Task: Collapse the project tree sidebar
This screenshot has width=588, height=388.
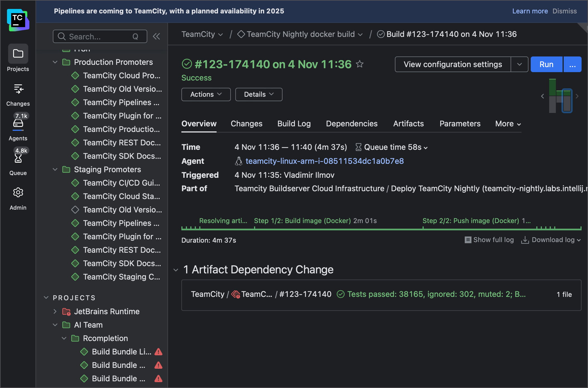Action: [x=157, y=36]
